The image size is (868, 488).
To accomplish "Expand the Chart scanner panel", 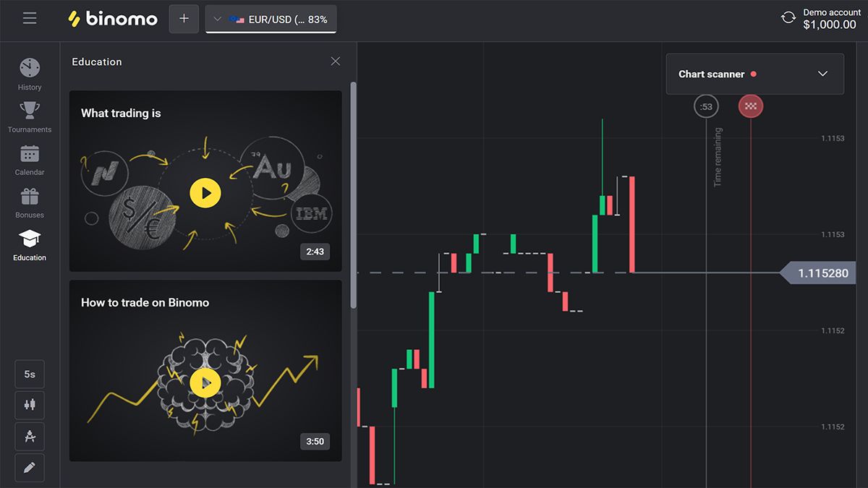I will 754,74.
